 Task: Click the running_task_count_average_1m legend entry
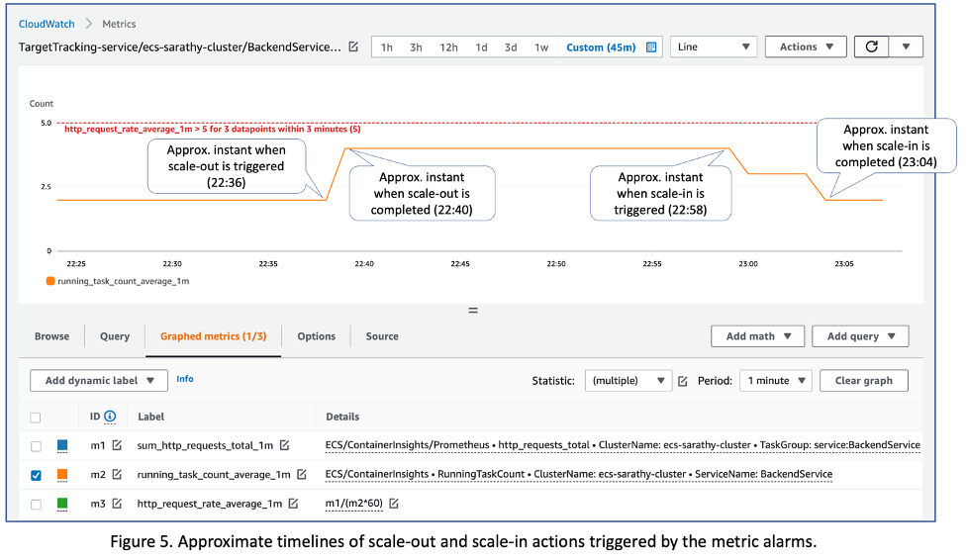118,281
